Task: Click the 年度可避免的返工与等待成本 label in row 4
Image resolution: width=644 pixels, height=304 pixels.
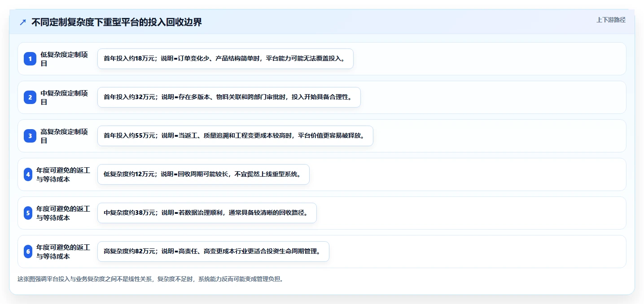Action: (63, 174)
